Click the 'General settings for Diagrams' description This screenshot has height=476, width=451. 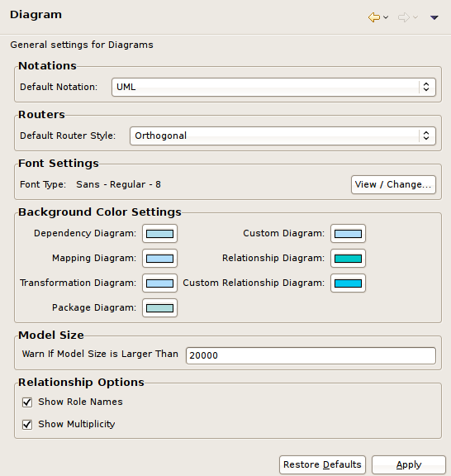point(82,45)
